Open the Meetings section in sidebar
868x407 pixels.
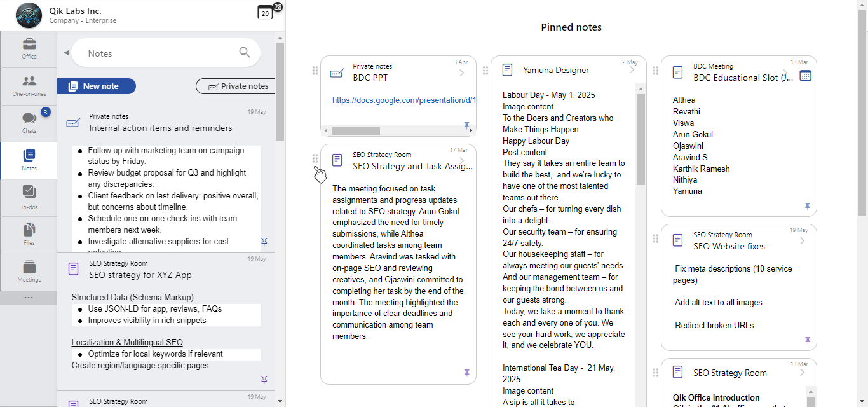pyautogui.click(x=29, y=272)
